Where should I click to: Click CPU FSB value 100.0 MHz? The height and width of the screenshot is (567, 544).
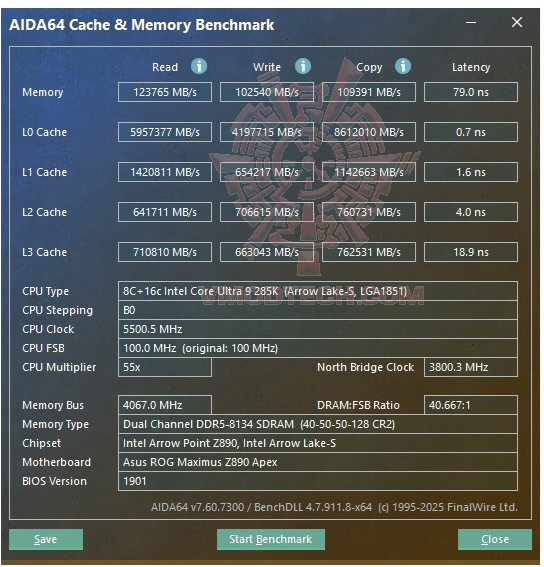tap(318, 348)
